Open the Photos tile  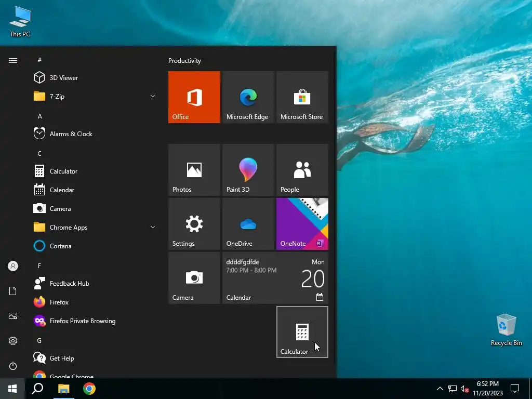194,170
